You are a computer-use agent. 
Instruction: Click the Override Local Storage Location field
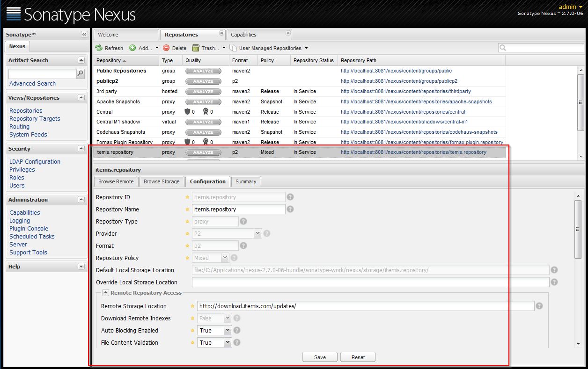pyautogui.click(x=370, y=282)
